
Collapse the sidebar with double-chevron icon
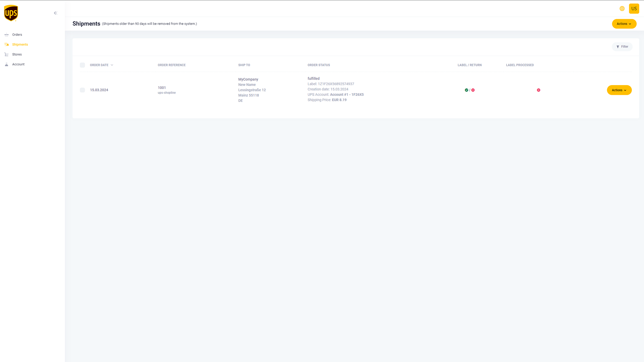tap(56, 13)
